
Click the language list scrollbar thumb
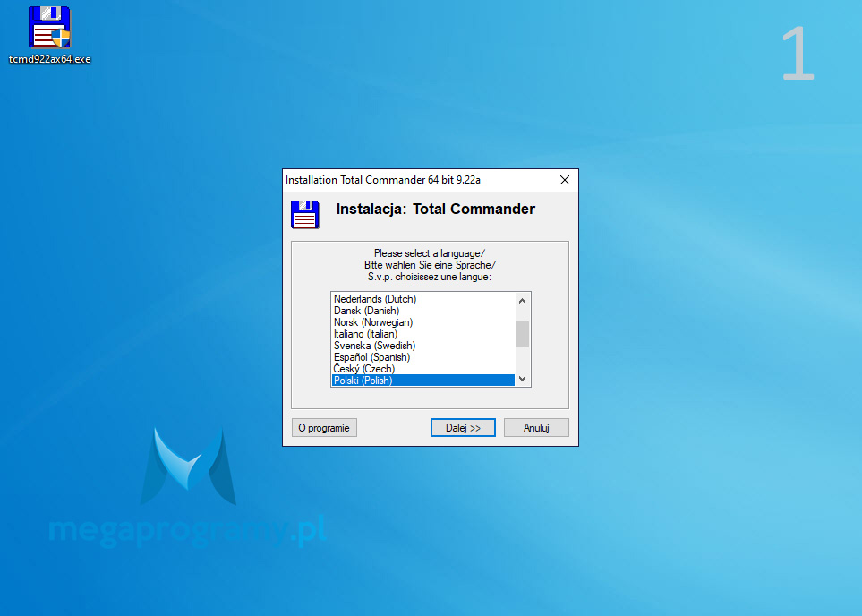[x=522, y=334]
